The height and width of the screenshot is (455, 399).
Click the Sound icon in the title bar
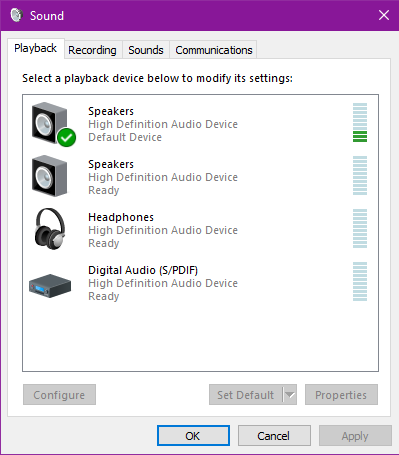16,15
